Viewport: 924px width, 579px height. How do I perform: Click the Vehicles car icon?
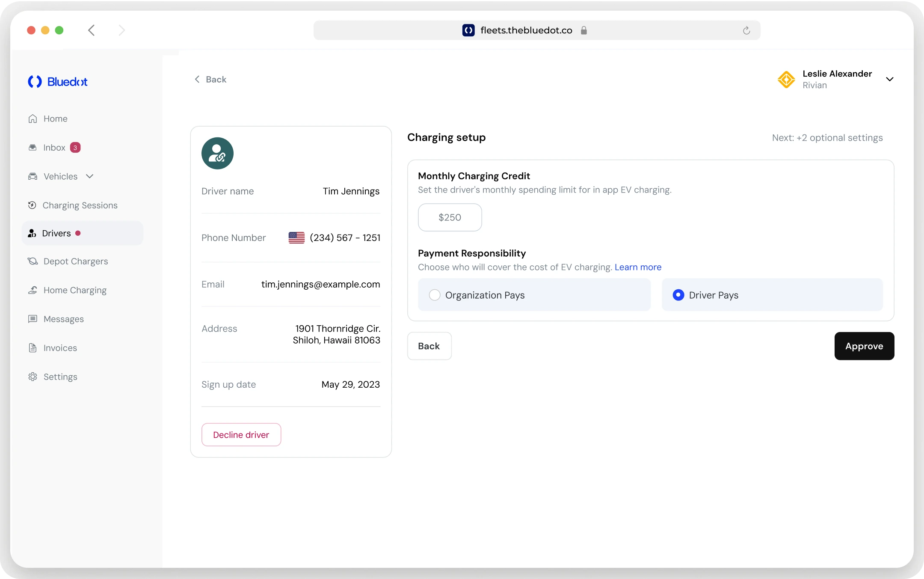(x=33, y=176)
